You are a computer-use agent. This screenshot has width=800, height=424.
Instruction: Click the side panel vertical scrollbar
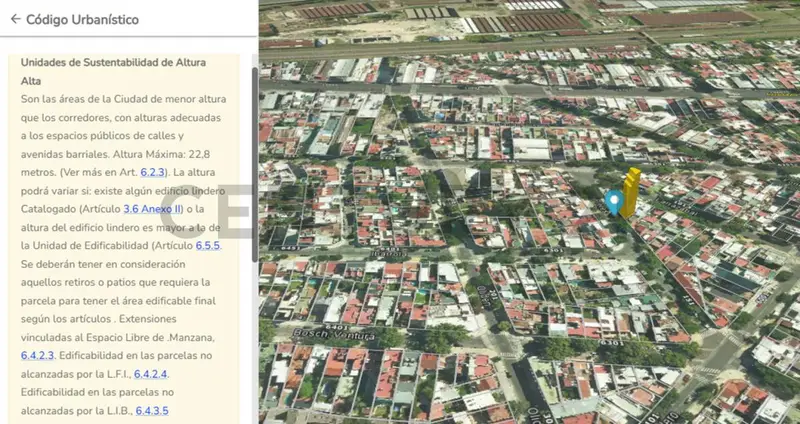(255, 165)
